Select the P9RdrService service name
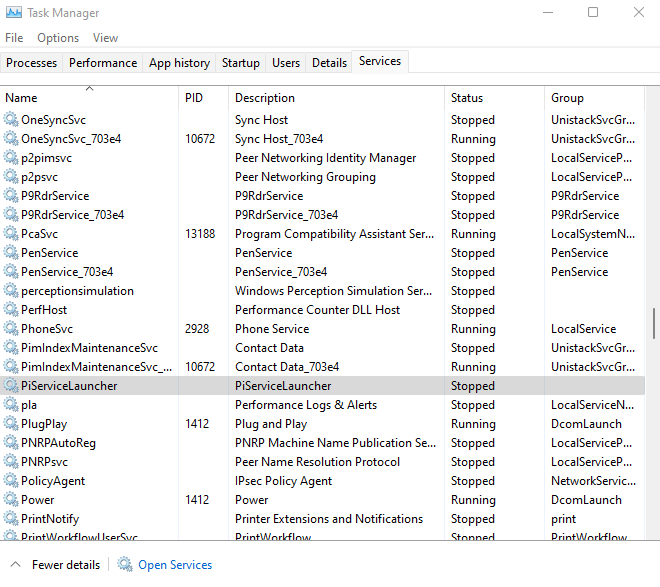This screenshot has width=660, height=587. click(55, 196)
